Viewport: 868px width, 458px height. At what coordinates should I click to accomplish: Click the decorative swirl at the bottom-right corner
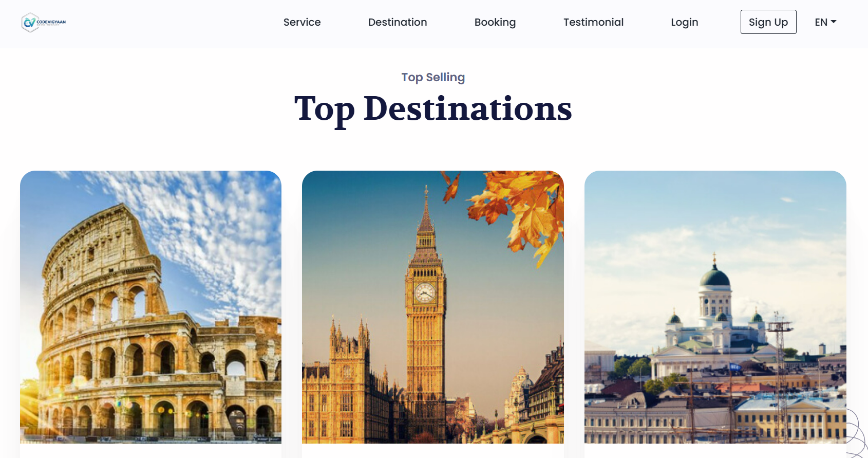tap(856, 433)
